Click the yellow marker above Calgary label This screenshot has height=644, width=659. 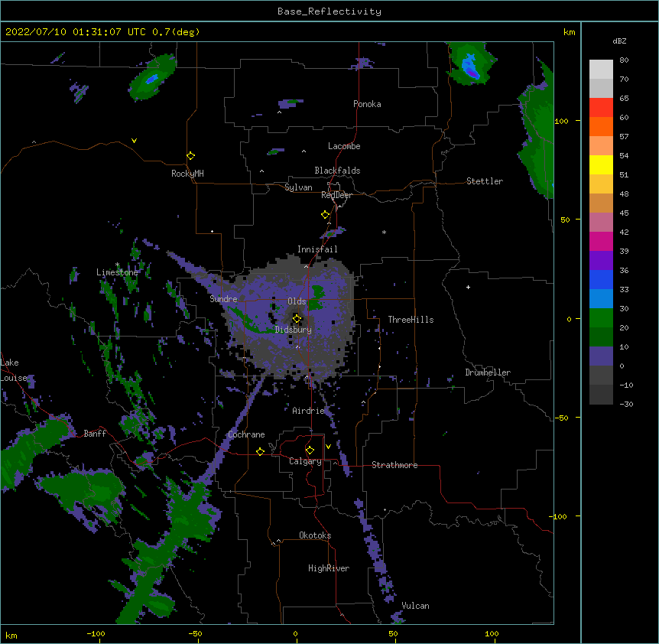(x=310, y=450)
